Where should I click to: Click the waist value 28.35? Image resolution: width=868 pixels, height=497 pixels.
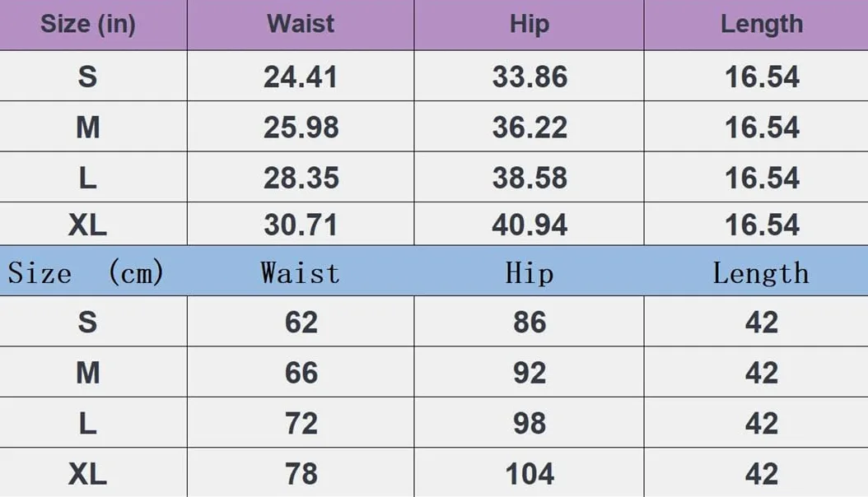(x=301, y=178)
